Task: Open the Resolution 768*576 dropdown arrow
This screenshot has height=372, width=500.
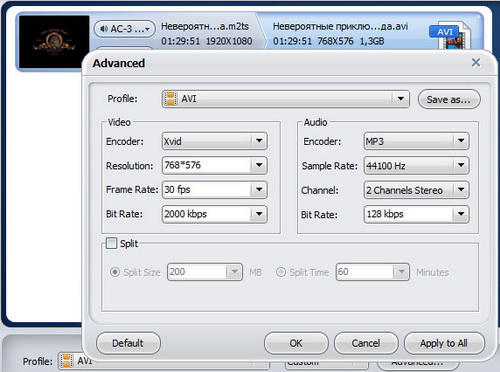Action: click(259, 165)
